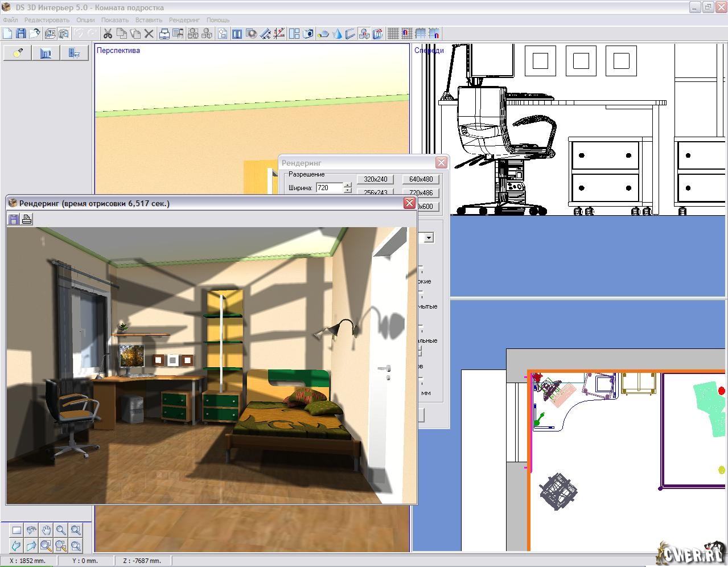Image resolution: width=728 pixels, height=567 pixels.
Task: Select the hand Pan tool
Action: click(46, 530)
